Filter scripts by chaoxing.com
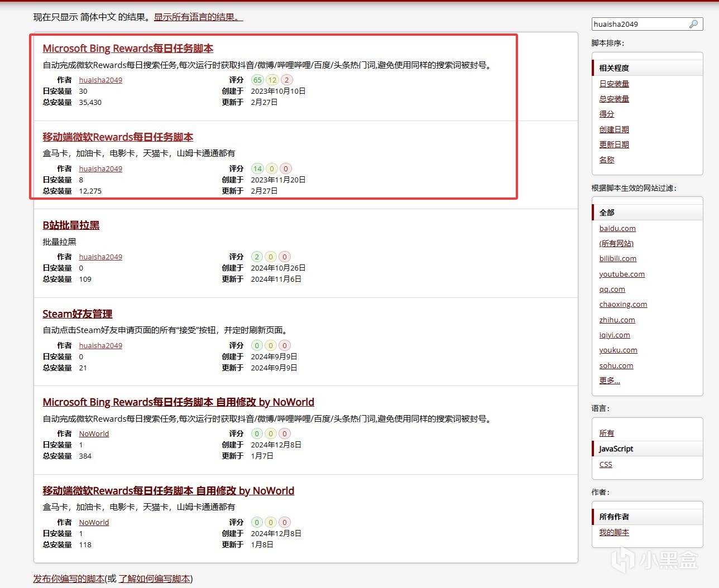Image resolution: width=719 pixels, height=588 pixels. 623,304
